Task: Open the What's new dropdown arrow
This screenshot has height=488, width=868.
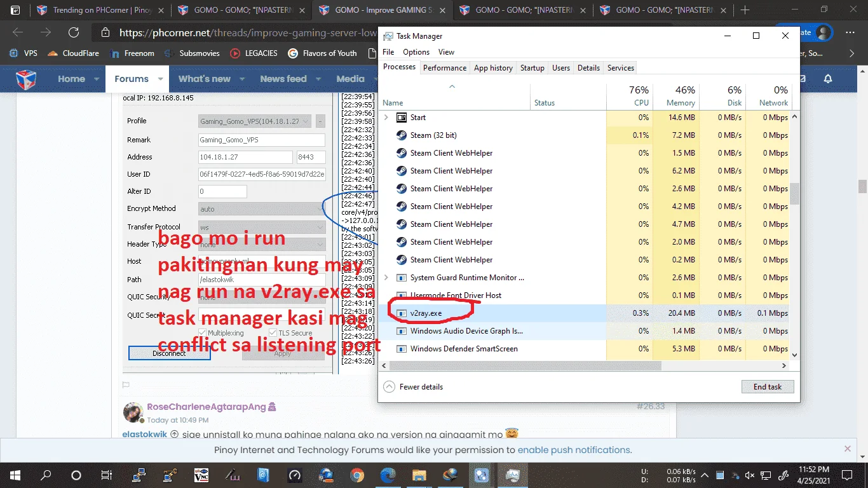Action: (x=243, y=79)
